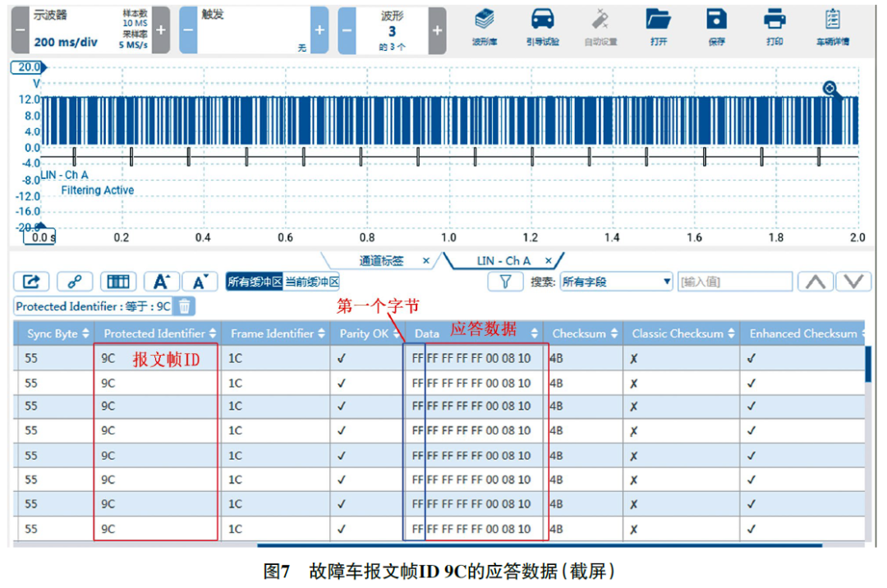This screenshot has height=588, width=887.
Task: Delete the Protected Identifier 9C filter
Action: click(186, 306)
